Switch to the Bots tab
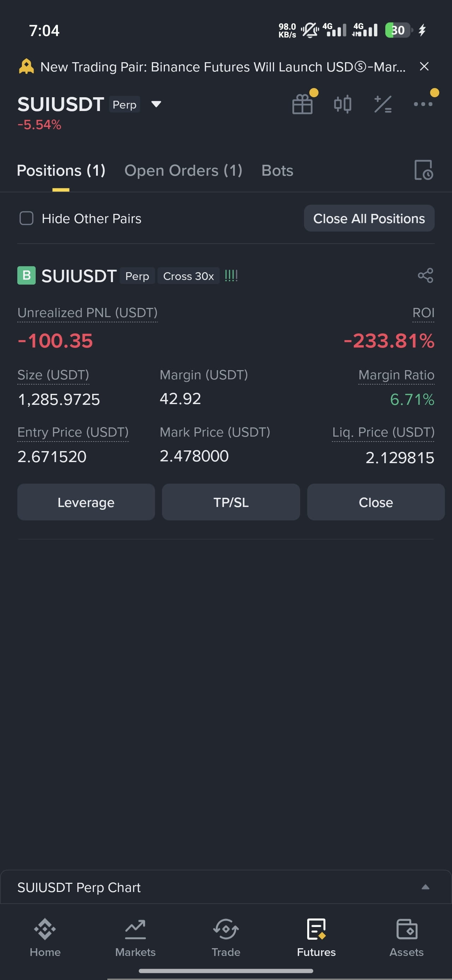 (277, 170)
